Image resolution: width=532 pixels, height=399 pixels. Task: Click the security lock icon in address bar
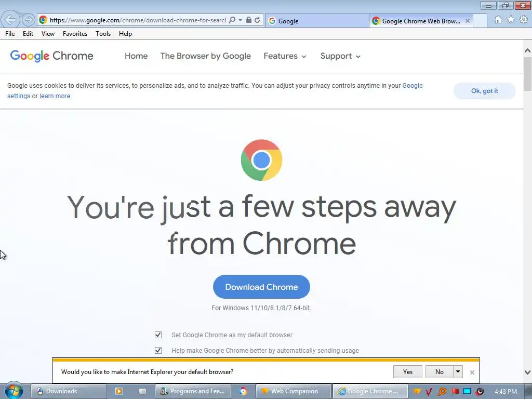pos(249,20)
